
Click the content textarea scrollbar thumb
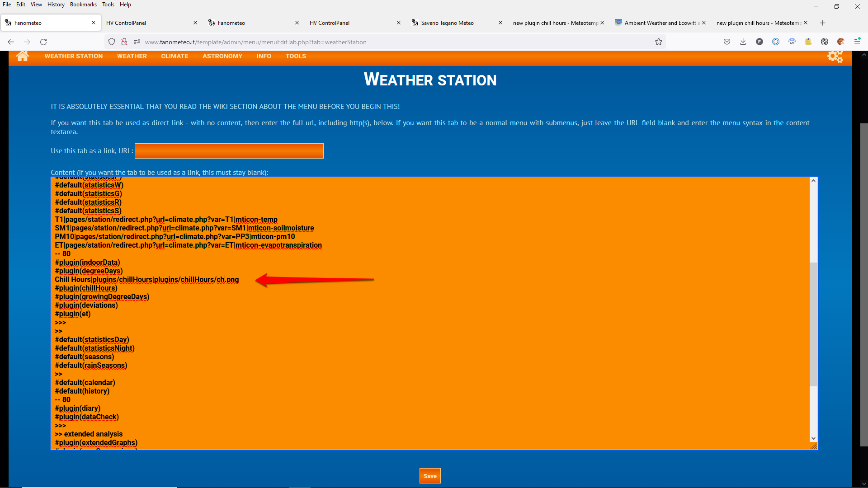813,324
